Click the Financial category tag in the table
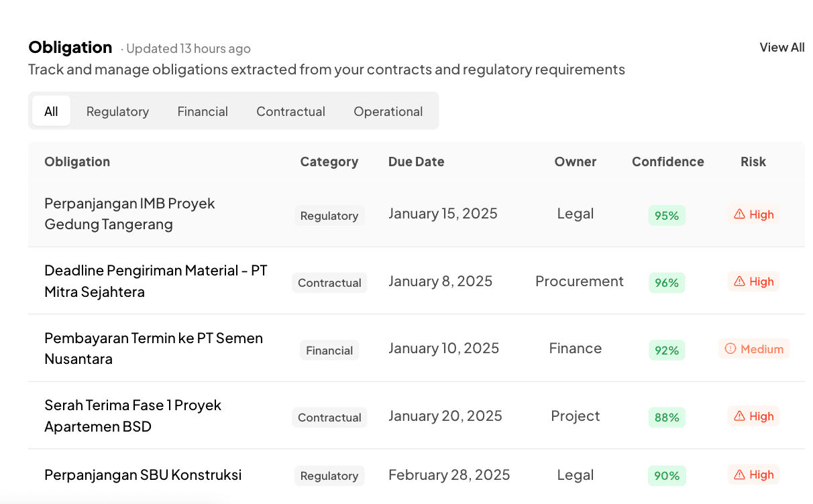 (329, 350)
